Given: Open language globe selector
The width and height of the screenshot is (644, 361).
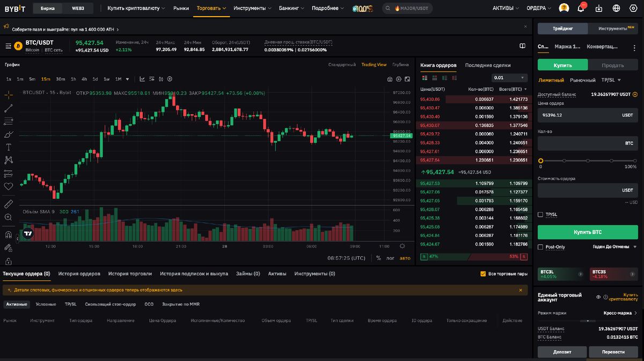Looking at the screenshot, I should tap(616, 8).
